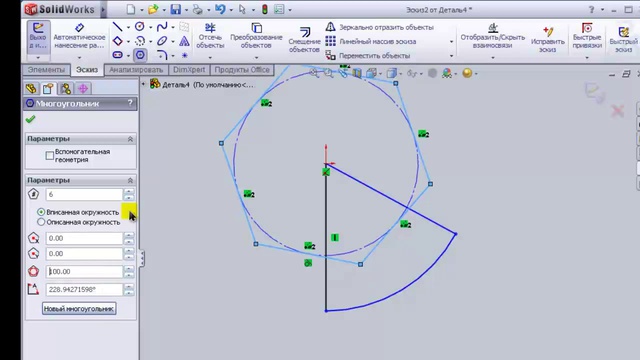Image resolution: width=640 pixels, height=360 pixels.
Task: Select the Spline sketch tool
Action: coord(162,27)
